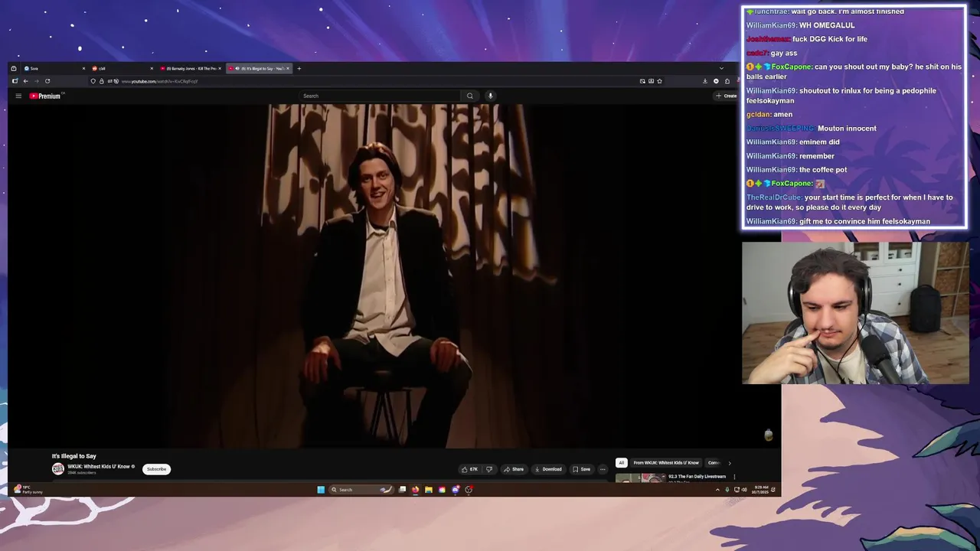The height and width of the screenshot is (551, 980).
Task: Go back with browser back arrow
Action: (x=25, y=81)
